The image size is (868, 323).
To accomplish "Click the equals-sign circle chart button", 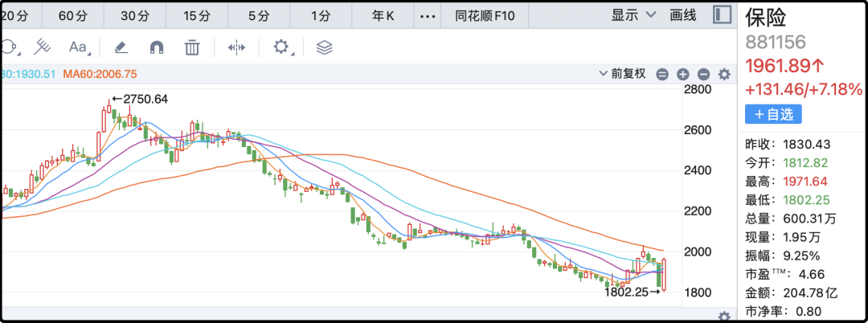I will pos(662,74).
